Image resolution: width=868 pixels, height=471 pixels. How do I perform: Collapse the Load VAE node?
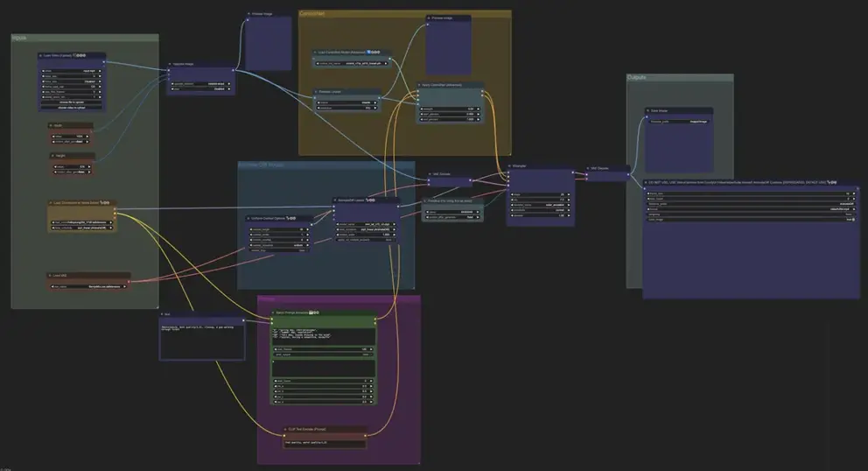[51, 275]
